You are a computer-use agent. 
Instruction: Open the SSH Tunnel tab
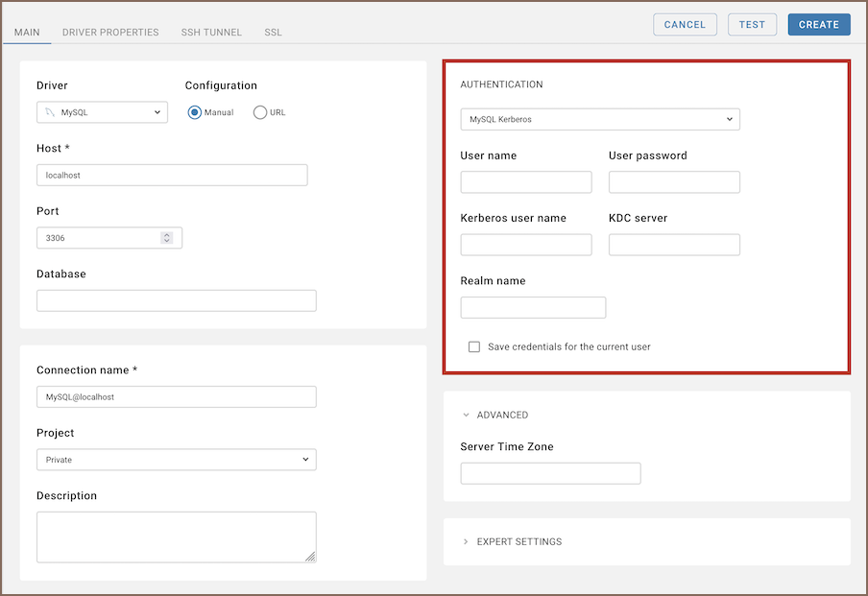pyautogui.click(x=211, y=33)
